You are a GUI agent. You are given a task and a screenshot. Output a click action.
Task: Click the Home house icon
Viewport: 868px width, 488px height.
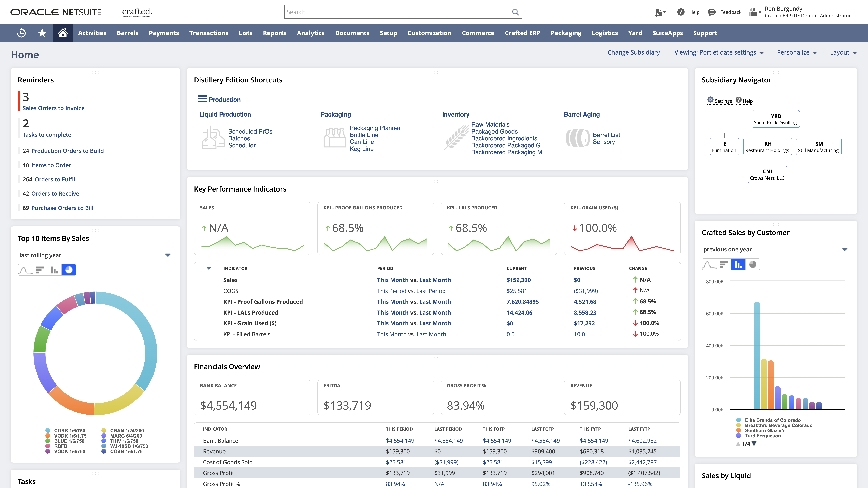pyautogui.click(x=63, y=33)
